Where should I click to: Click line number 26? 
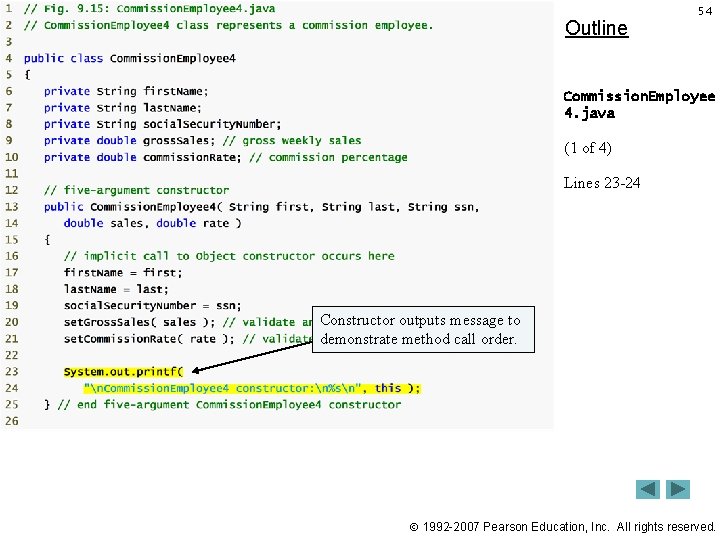(12, 421)
